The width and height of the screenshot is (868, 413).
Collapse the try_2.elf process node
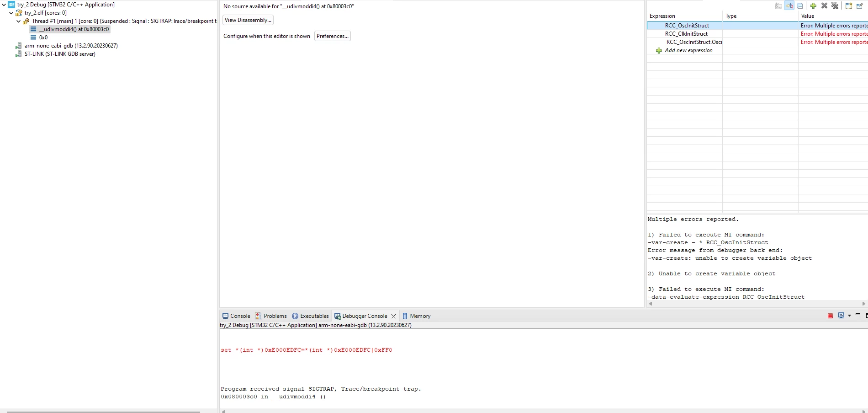point(11,13)
